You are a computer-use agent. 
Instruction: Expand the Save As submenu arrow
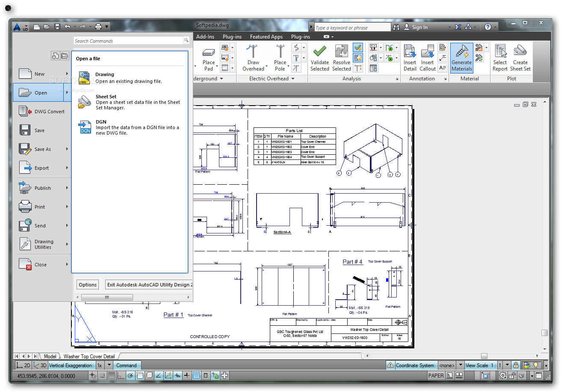pos(67,149)
